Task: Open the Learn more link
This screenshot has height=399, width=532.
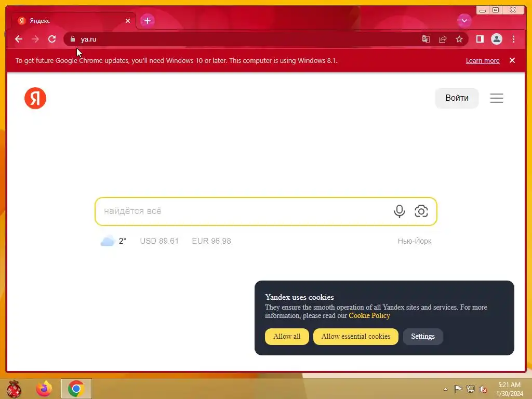Action: click(483, 60)
